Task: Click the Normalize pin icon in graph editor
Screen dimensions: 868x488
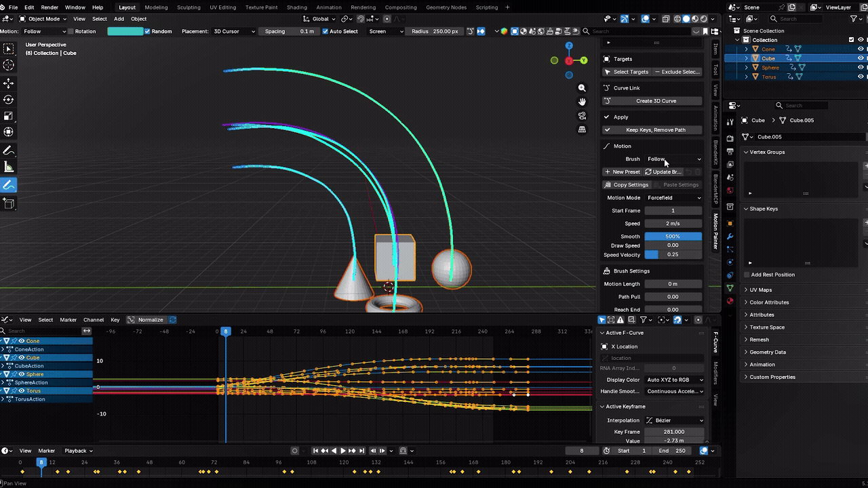Action: 172,320
